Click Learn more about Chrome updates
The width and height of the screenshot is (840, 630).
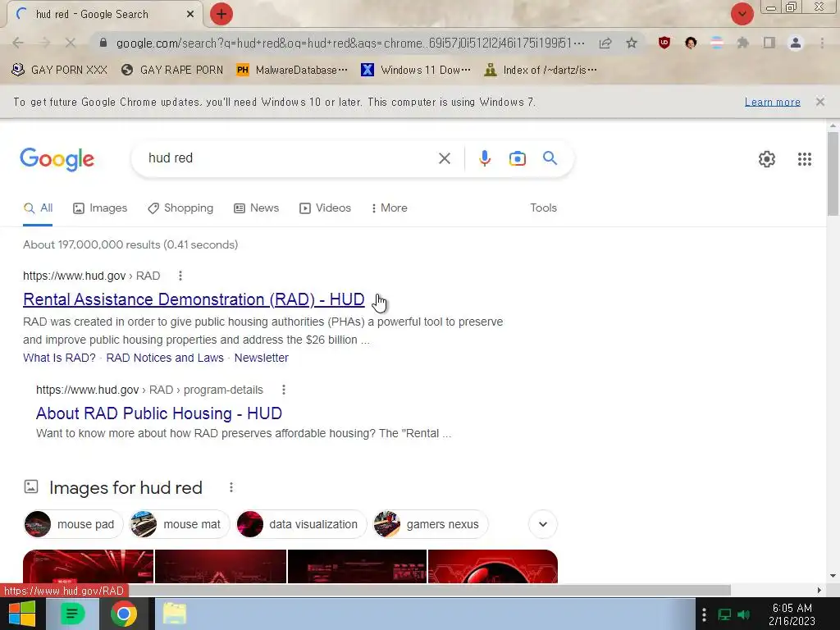click(x=772, y=102)
